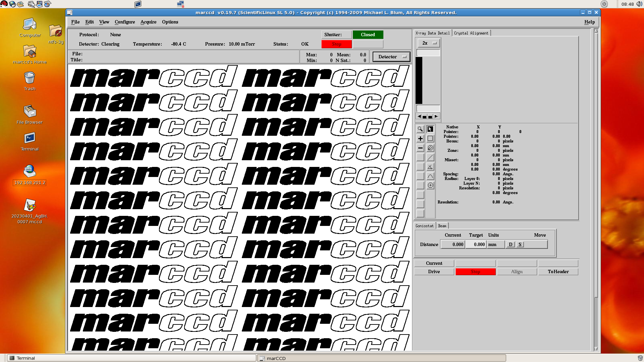The image size is (644, 362).
Task: Click the right panel vertical scrollbar
Action: pos(596,190)
